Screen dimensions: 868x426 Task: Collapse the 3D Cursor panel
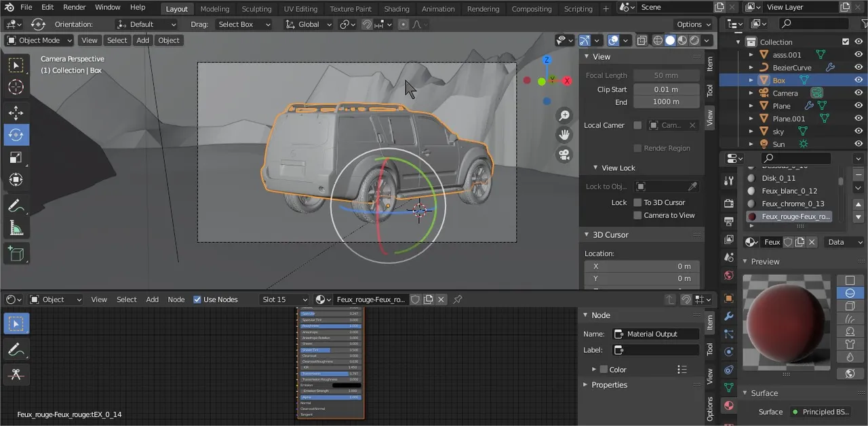[x=587, y=235]
